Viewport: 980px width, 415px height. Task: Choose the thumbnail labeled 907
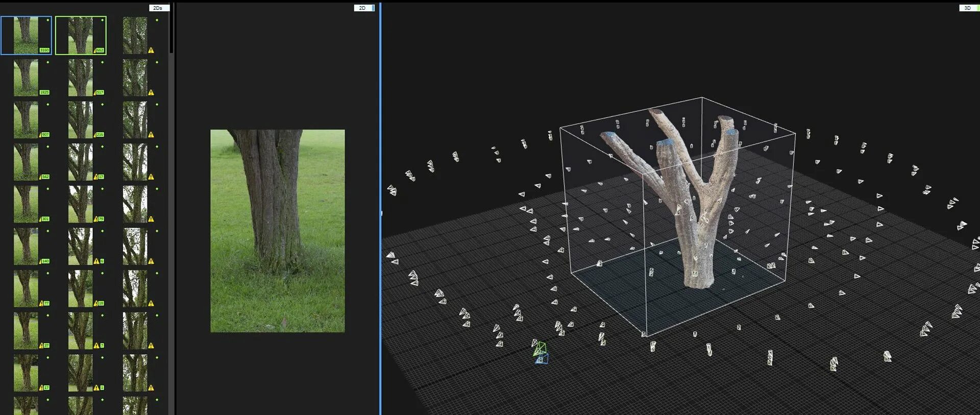[x=26, y=119]
